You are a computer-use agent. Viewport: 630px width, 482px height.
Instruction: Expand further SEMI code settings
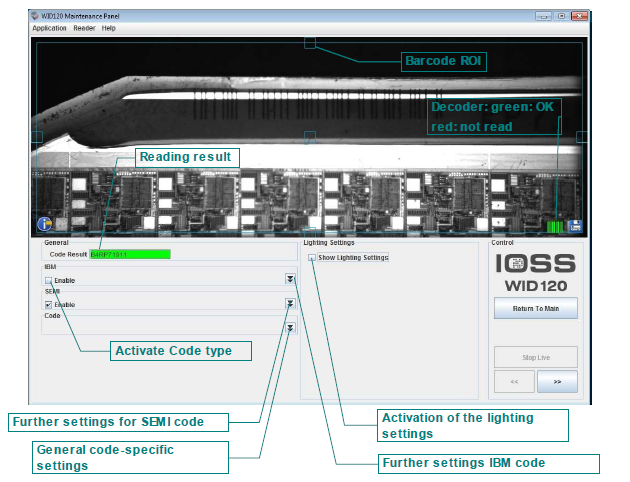pos(290,303)
